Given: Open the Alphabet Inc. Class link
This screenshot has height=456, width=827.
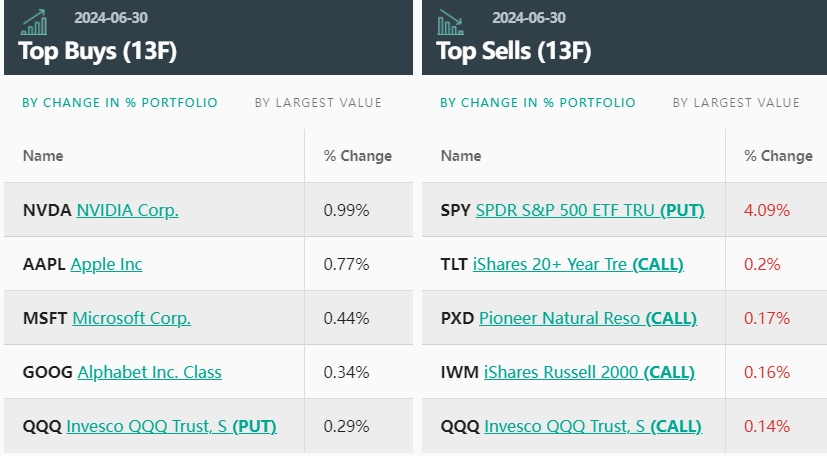Looking at the screenshot, I should 149,372.
